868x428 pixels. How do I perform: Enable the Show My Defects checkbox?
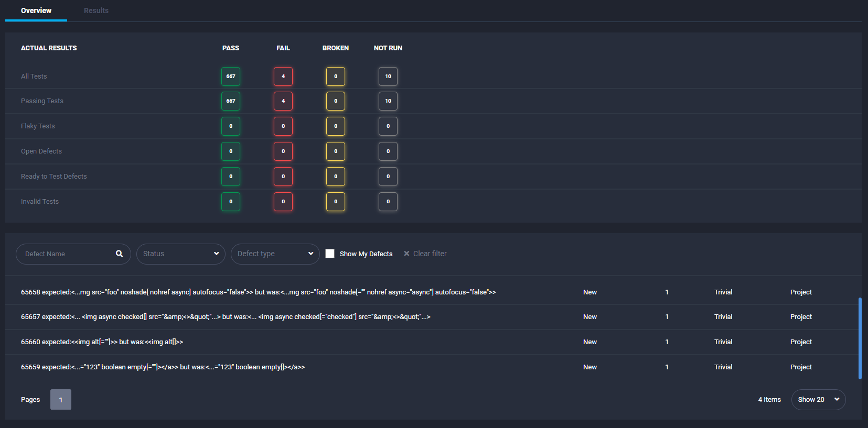[x=330, y=254]
